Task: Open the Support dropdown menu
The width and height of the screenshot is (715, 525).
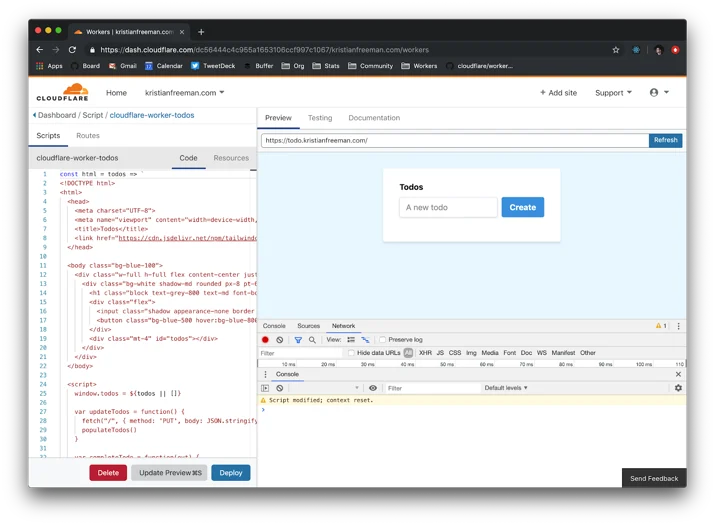Action: [613, 93]
